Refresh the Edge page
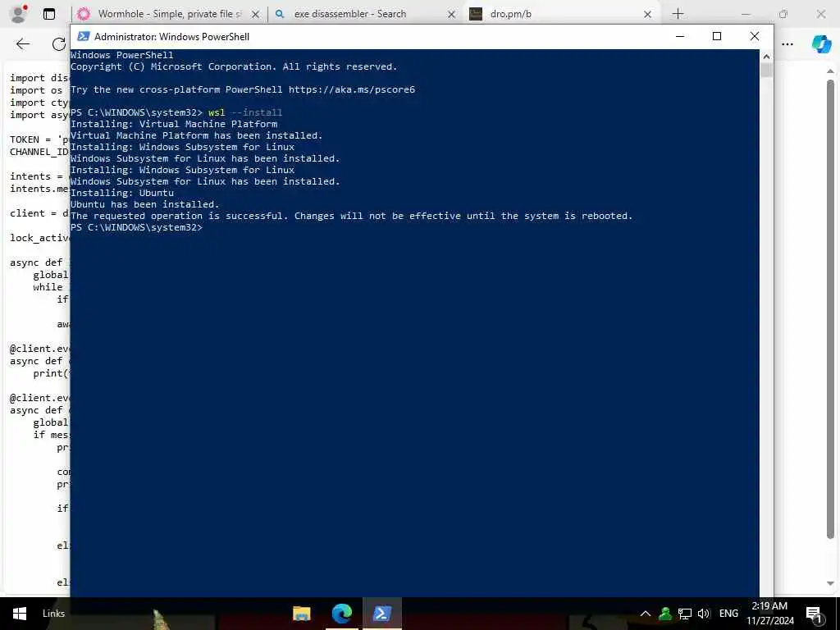This screenshot has height=630, width=840. coord(59,44)
